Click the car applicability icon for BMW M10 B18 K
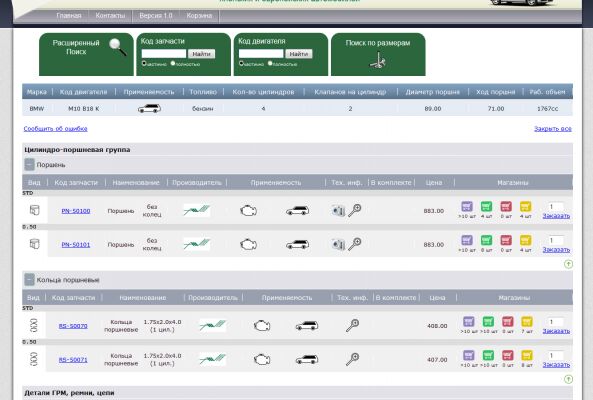Image resolution: width=593 pixels, height=400 pixels. click(x=149, y=109)
